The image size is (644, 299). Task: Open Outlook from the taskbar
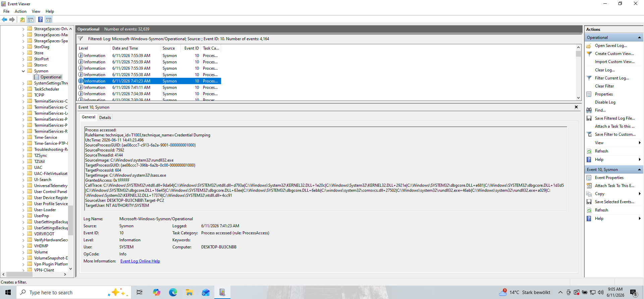(206, 292)
